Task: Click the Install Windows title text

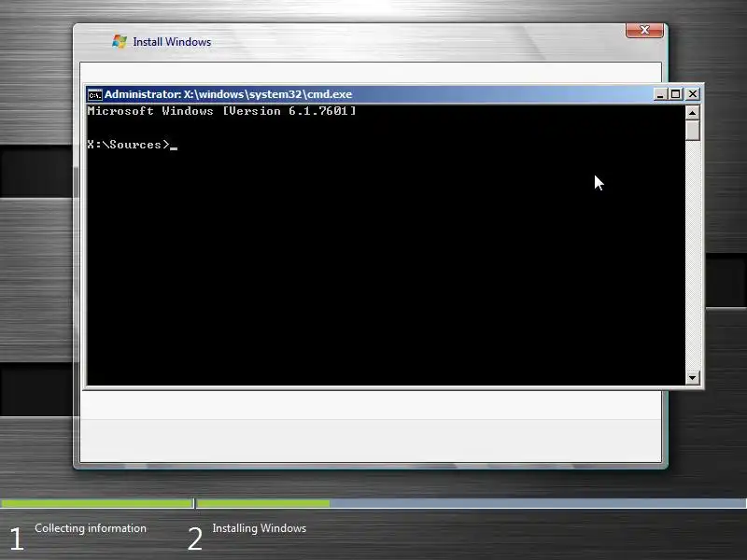Action: click(x=172, y=42)
